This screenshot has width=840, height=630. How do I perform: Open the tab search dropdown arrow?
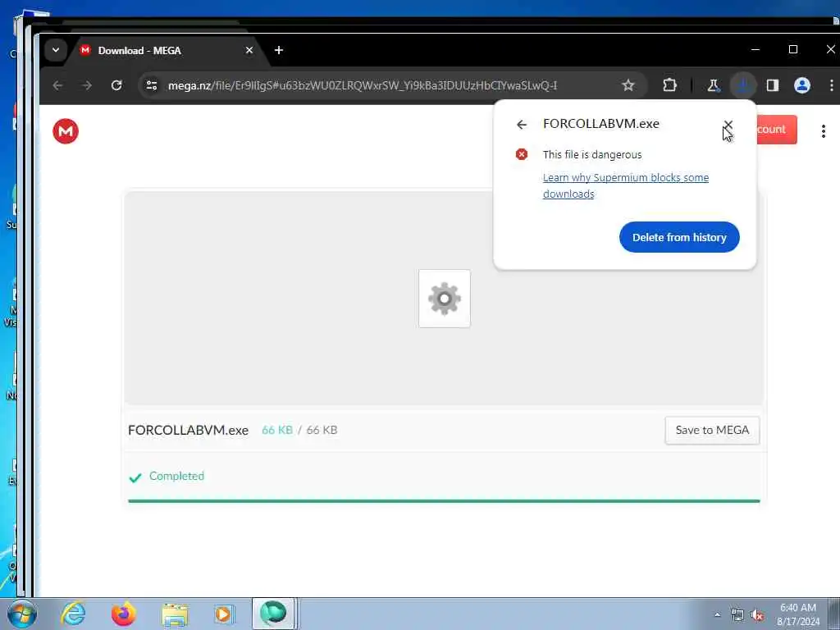click(55, 50)
